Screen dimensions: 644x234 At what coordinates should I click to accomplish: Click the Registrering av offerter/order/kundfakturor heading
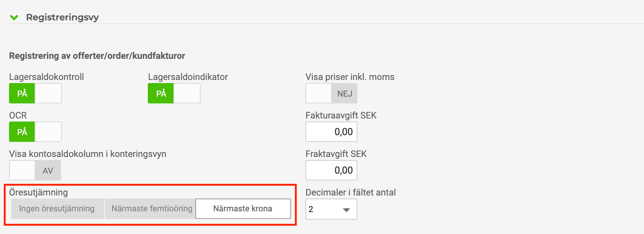click(x=97, y=56)
